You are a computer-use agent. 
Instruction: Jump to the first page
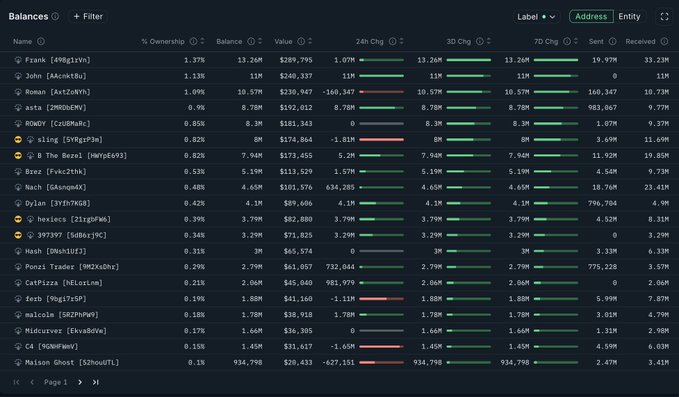click(16, 382)
